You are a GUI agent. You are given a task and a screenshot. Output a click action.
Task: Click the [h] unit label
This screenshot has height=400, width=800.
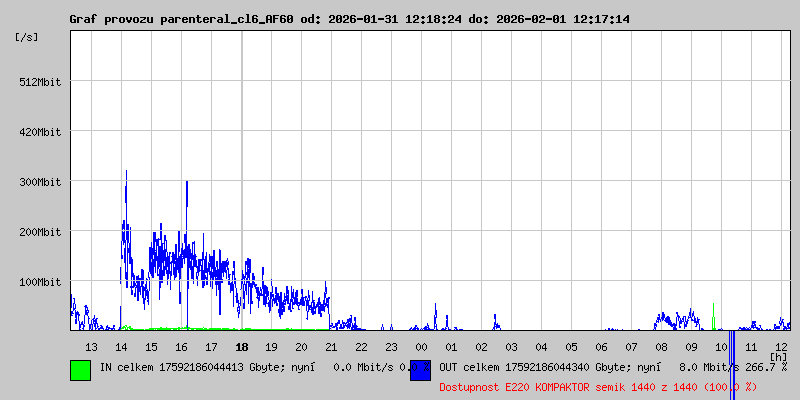778,357
